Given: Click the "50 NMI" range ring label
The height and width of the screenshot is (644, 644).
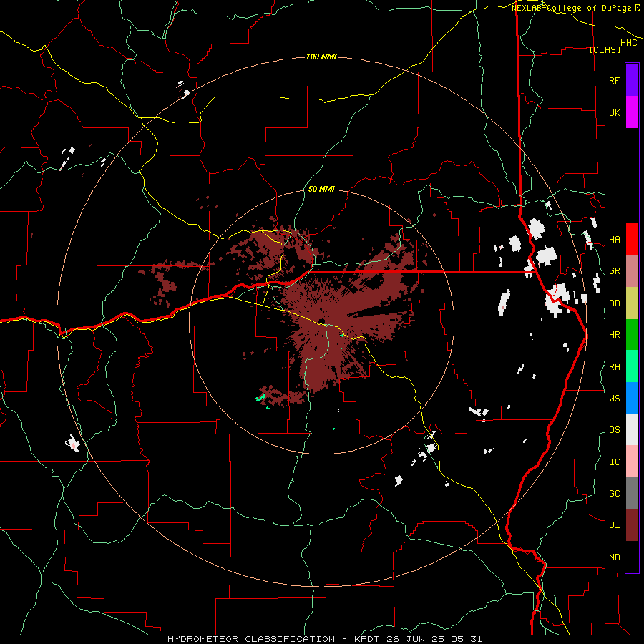Looking at the screenshot, I should point(321,189).
